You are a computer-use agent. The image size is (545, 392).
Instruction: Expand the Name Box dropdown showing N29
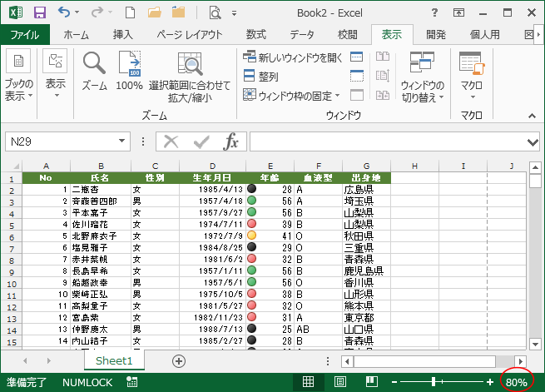click(123, 141)
